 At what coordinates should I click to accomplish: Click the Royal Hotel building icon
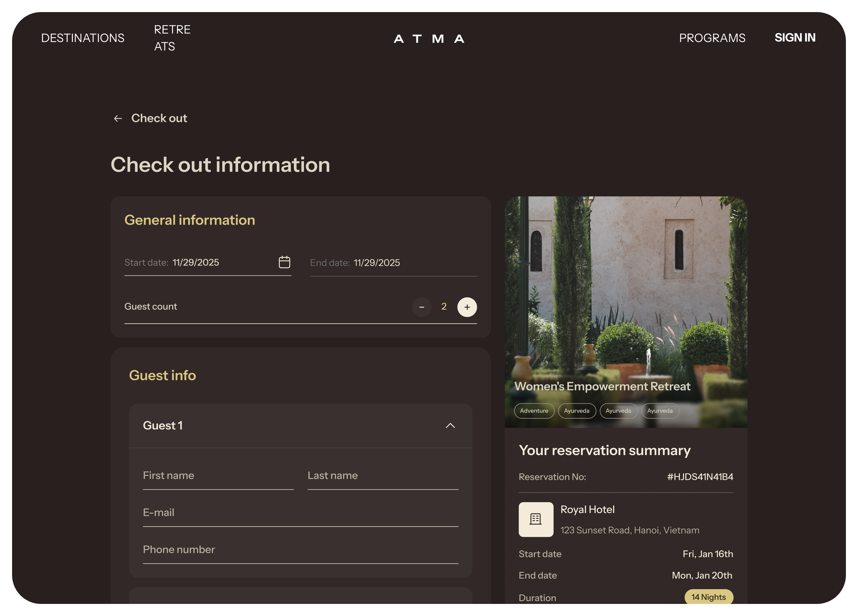(535, 519)
